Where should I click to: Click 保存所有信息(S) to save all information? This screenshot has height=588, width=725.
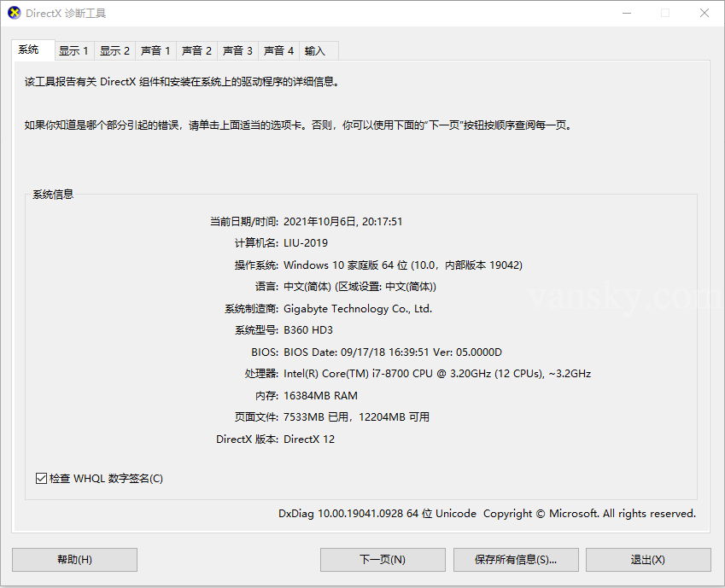(516, 560)
